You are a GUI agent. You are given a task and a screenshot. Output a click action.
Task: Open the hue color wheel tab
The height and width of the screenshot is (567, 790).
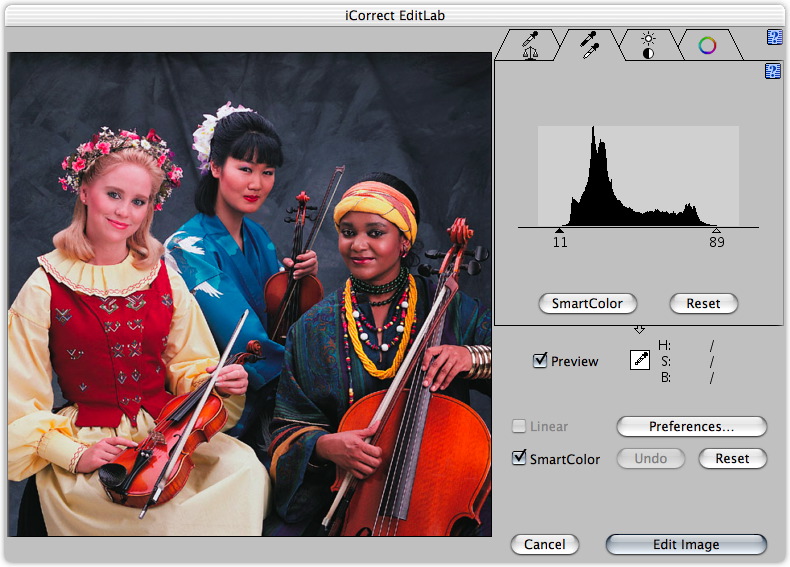point(707,45)
